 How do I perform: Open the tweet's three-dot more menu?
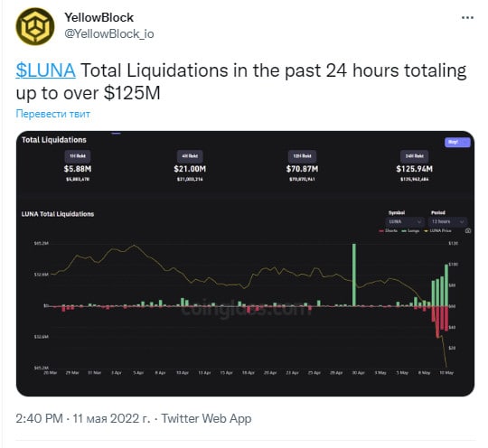(x=467, y=18)
